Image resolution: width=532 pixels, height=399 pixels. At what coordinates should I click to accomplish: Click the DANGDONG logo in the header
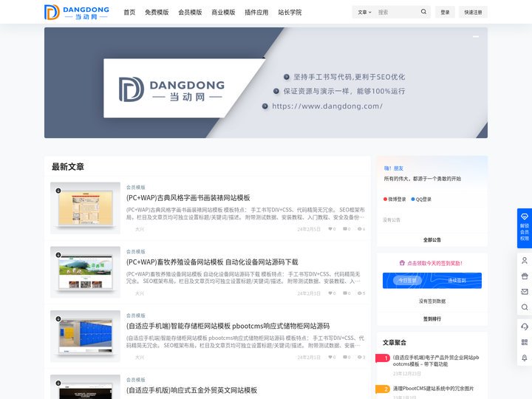tap(77, 13)
